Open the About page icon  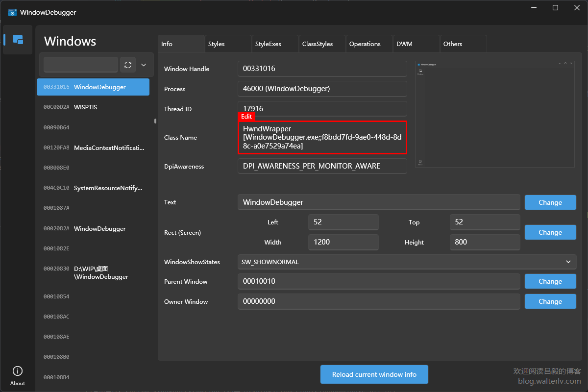[x=18, y=375]
